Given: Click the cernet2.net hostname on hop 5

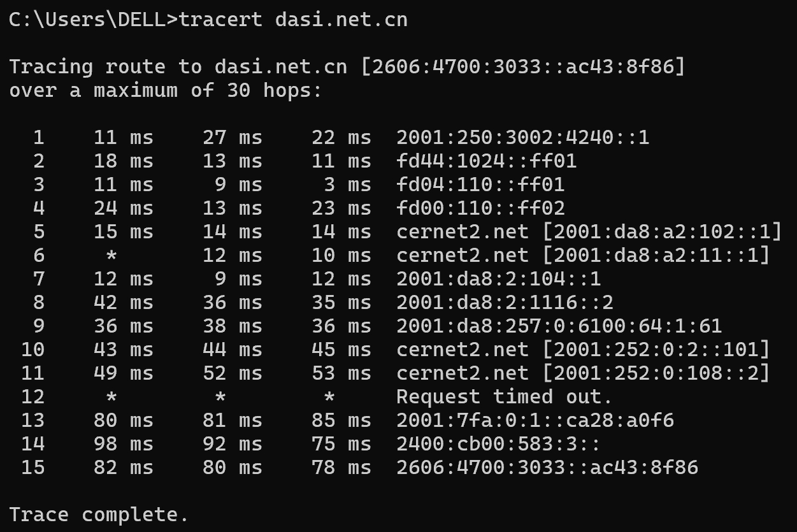Looking at the screenshot, I should tap(462, 232).
